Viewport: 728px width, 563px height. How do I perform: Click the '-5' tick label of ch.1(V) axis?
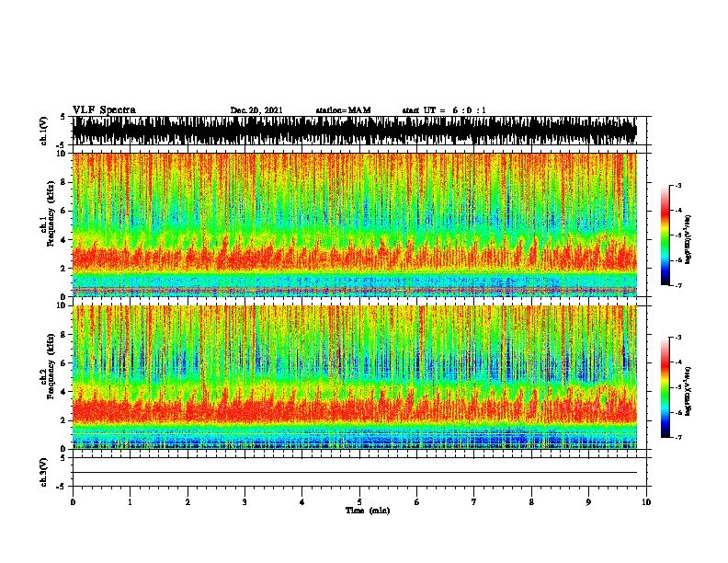pos(62,145)
